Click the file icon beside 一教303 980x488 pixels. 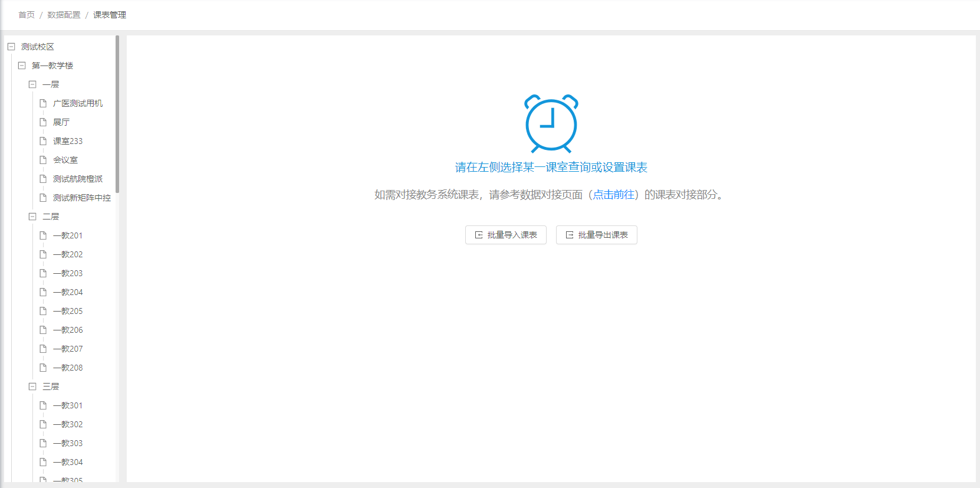pyautogui.click(x=43, y=443)
